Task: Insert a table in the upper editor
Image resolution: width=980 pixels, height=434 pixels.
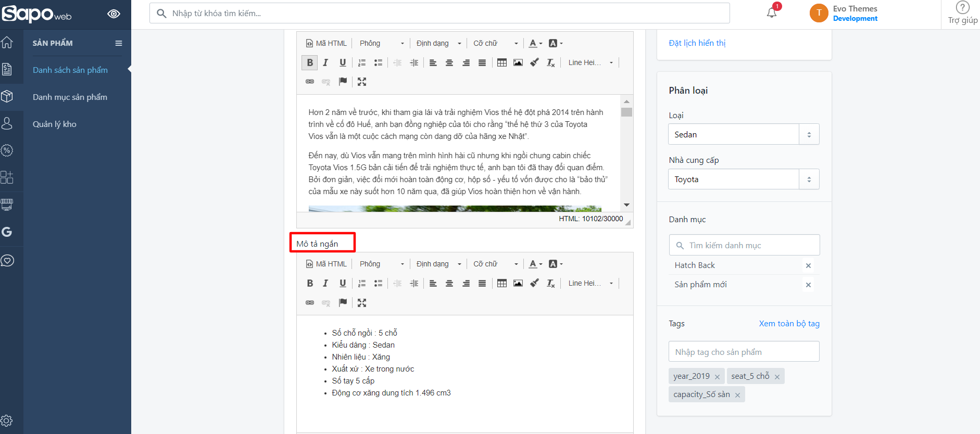Action: (502, 63)
